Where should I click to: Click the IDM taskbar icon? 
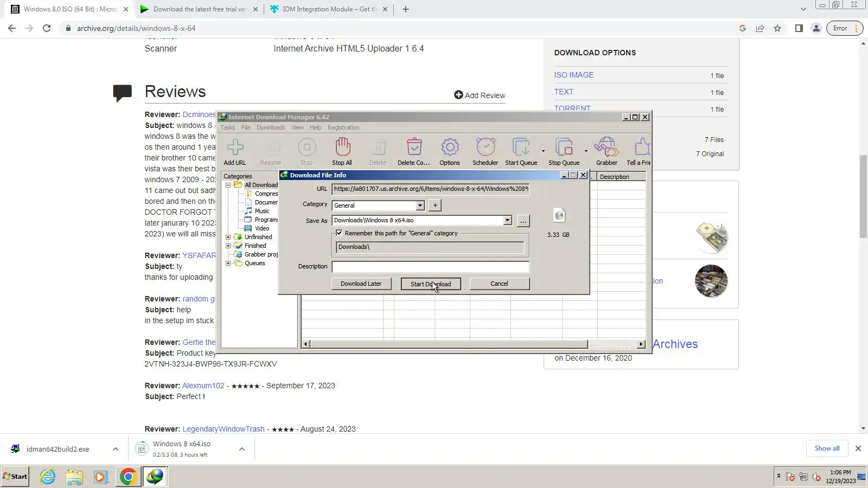point(155,477)
